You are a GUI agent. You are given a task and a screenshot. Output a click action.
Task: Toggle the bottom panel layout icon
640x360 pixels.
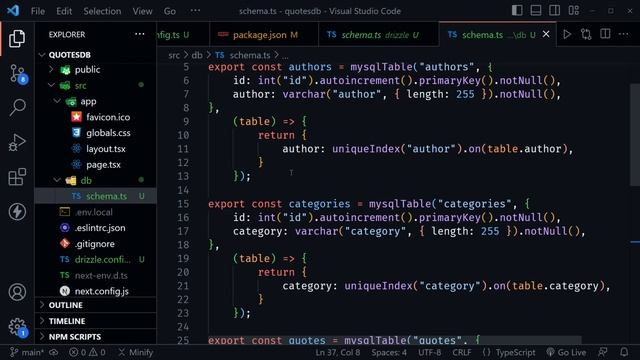(x=536, y=11)
